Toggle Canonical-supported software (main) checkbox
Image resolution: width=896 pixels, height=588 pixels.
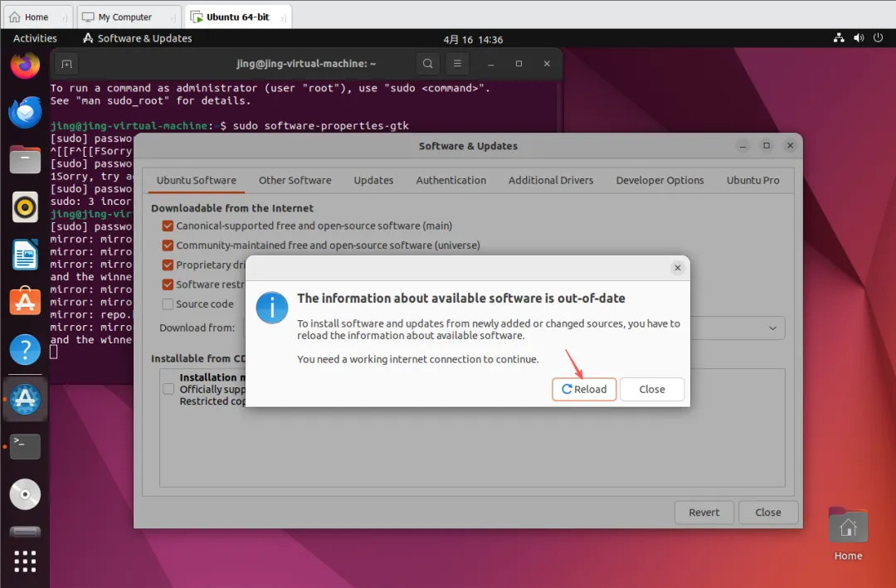[168, 226]
